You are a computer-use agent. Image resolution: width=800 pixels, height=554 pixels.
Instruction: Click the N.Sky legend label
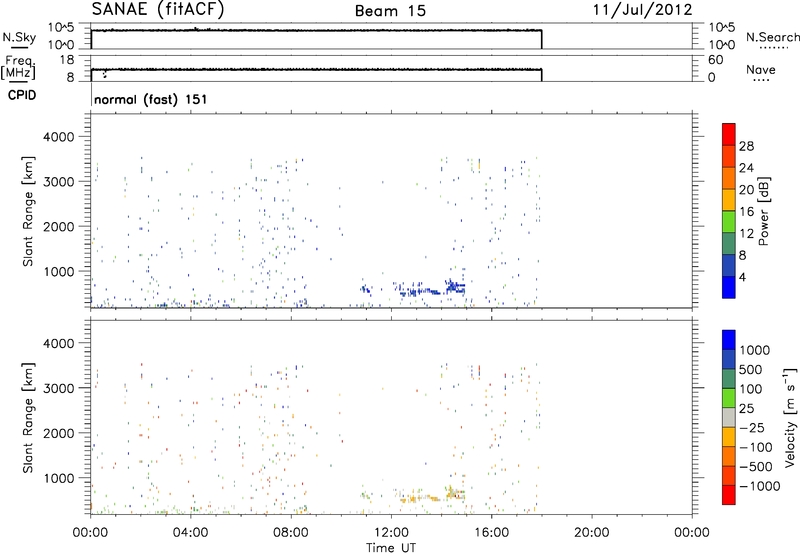pyautogui.click(x=19, y=37)
